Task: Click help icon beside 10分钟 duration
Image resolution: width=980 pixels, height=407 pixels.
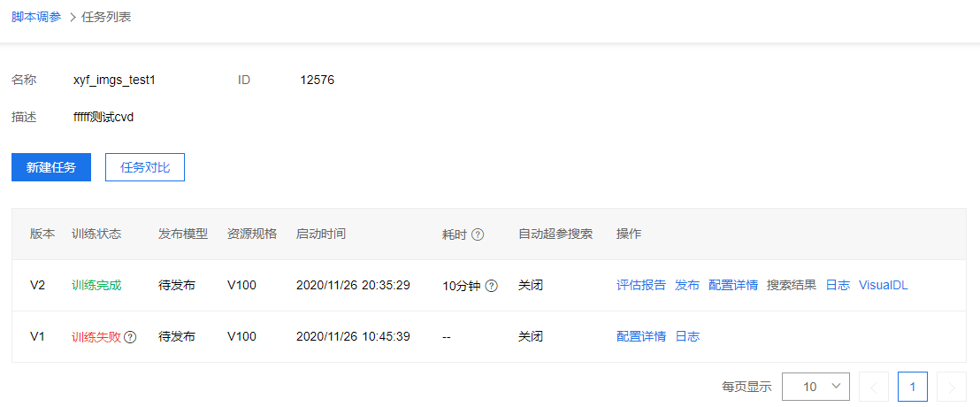Action: [x=492, y=286]
